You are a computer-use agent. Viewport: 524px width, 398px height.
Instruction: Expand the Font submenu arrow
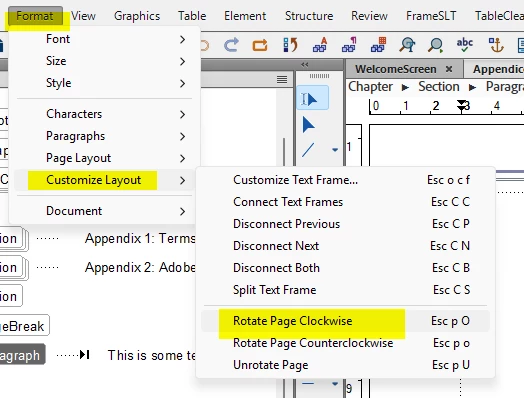point(182,39)
